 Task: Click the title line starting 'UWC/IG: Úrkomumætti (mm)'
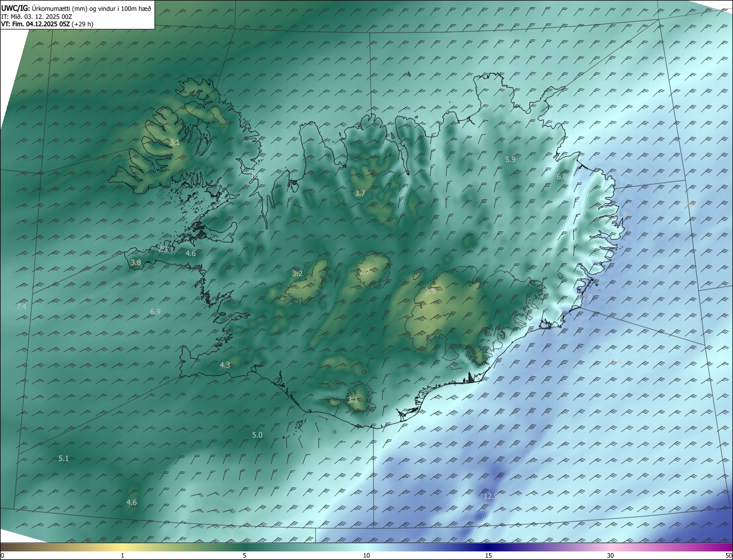point(76,8)
